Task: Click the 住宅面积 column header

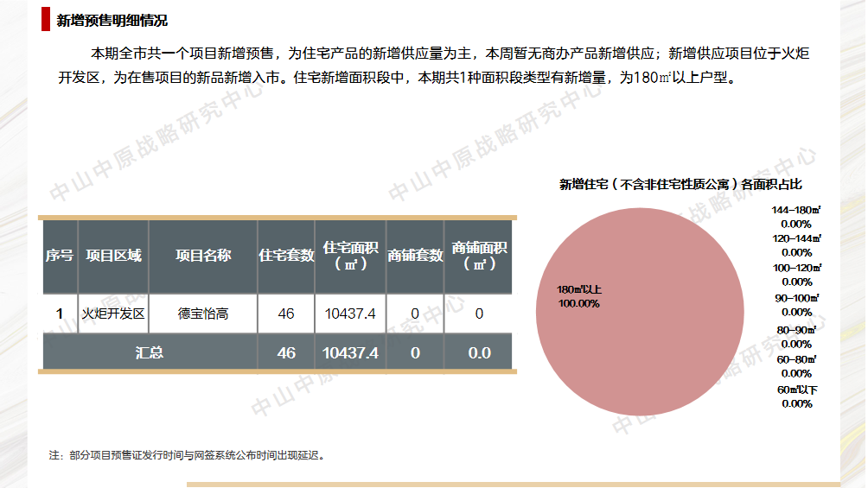Action: point(350,256)
